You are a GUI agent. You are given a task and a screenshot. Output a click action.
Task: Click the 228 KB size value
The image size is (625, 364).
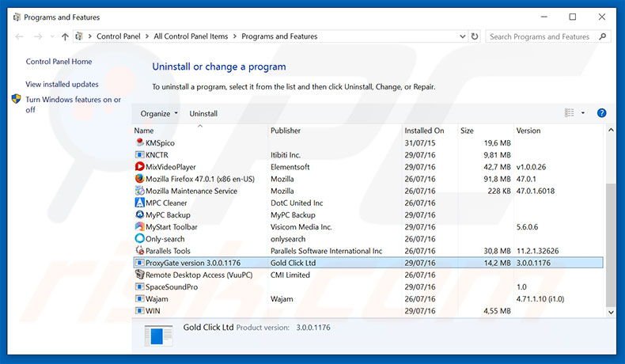pyautogui.click(x=499, y=191)
